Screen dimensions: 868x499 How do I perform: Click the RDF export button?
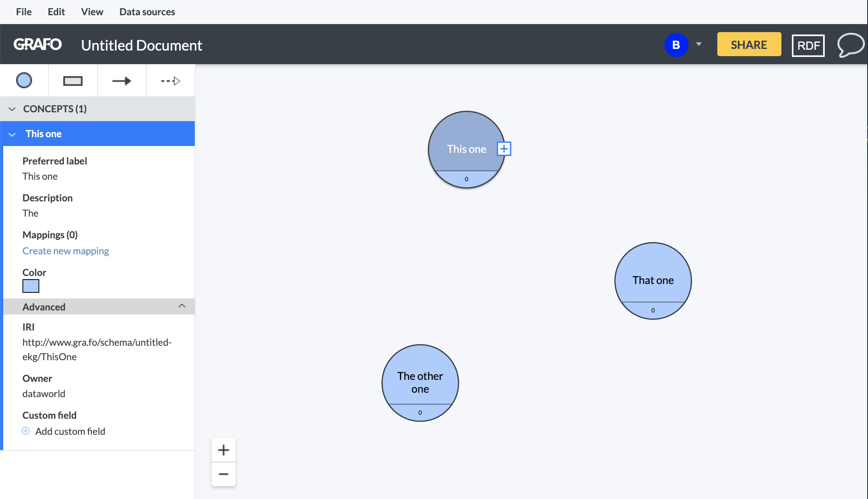[x=809, y=45]
